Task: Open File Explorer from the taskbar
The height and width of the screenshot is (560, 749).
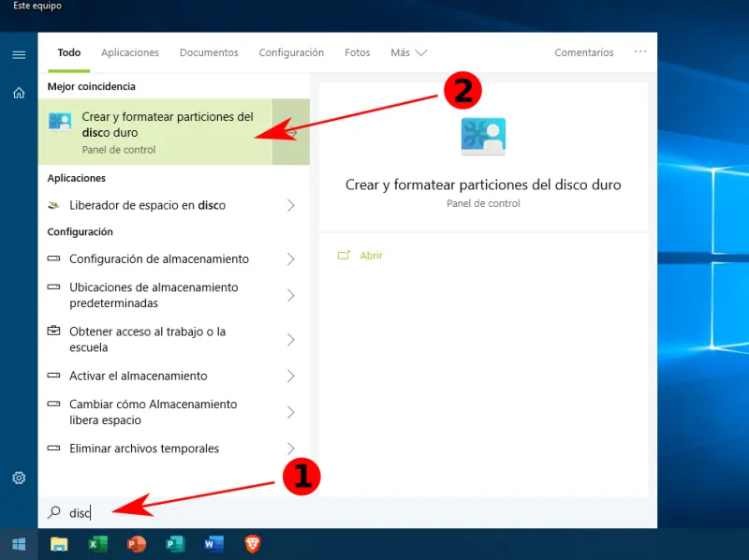Action: point(59,544)
